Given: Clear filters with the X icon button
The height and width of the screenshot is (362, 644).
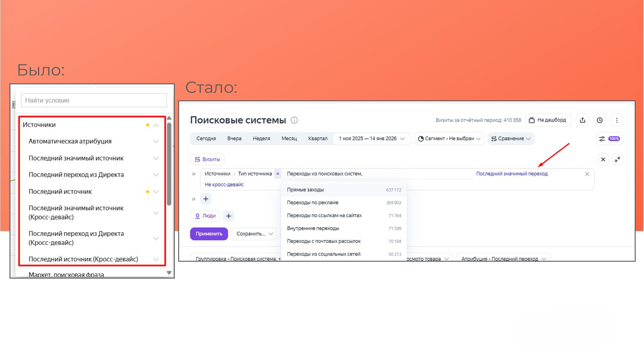Looking at the screenshot, I should click(x=603, y=159).
